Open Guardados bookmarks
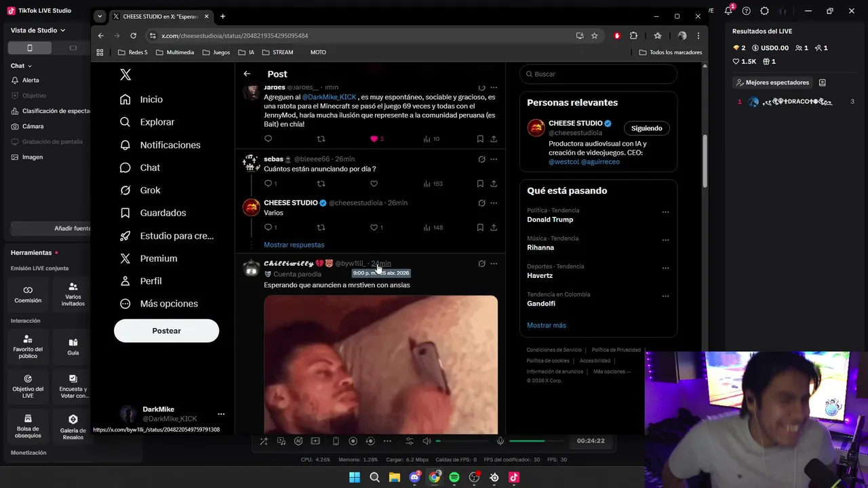Viewport: 868px width, 488px height. point(153,213)
